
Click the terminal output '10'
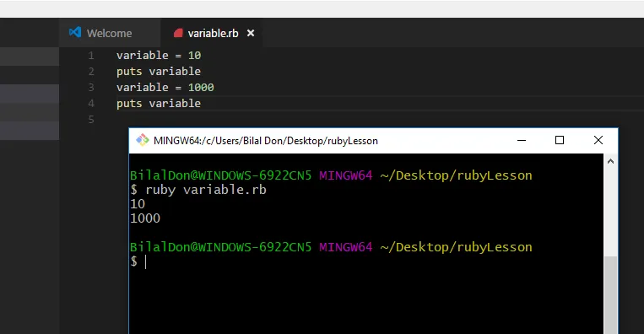point(138,204)
